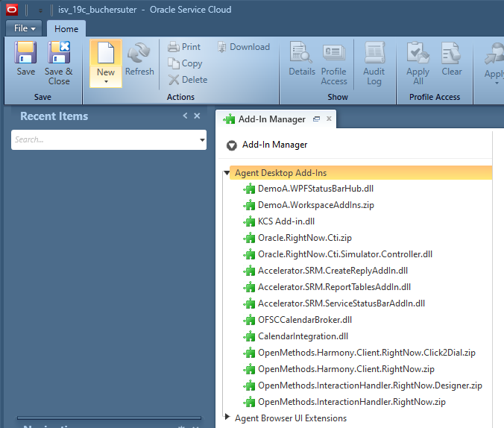Apply All profile access

[418, 63]
